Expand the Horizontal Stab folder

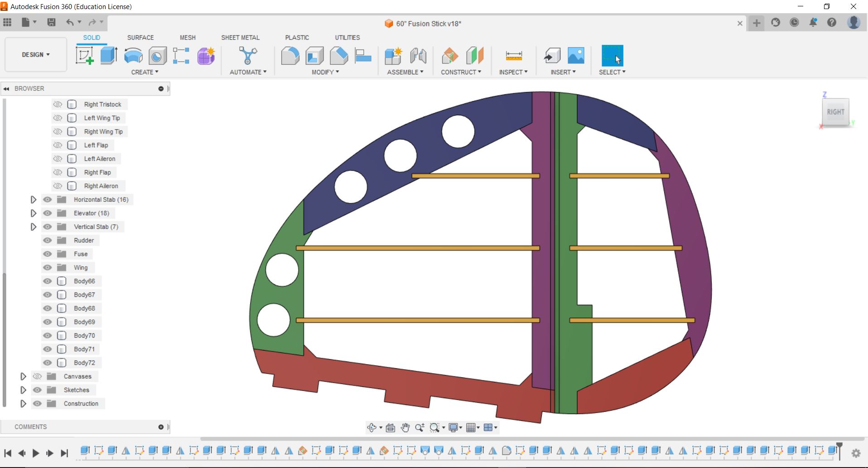pos(33,200)
